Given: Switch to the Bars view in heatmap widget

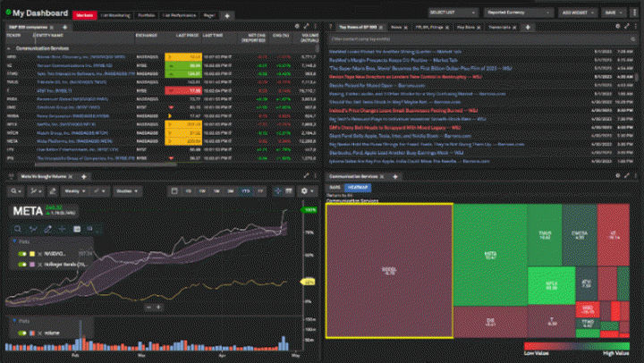Looking at the screenshot, I should 335,187.
